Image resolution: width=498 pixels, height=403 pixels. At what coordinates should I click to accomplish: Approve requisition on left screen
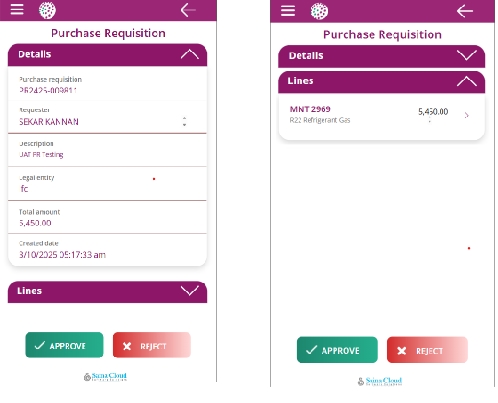pyautogui.click(x=64, y=345)
